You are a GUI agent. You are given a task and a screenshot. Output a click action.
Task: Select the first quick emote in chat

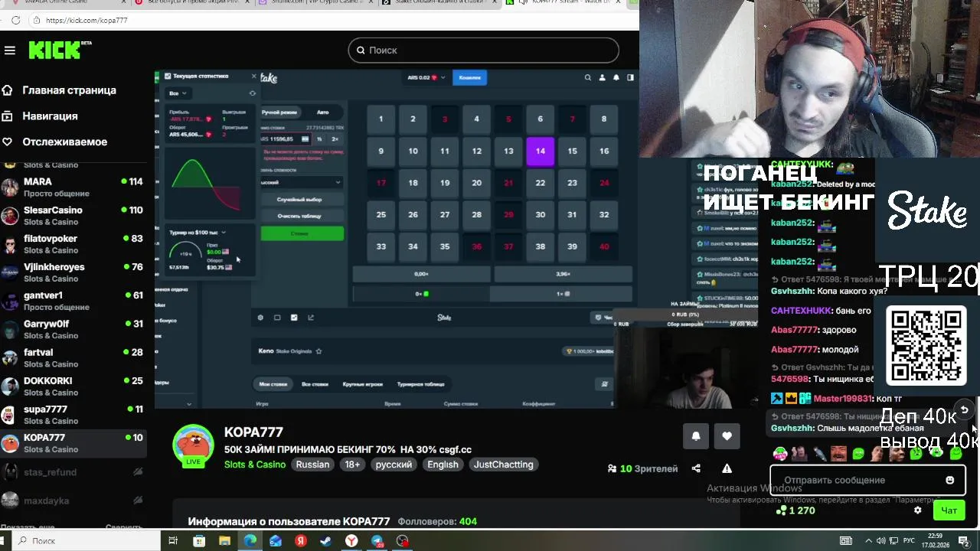(x=779, y=453)
